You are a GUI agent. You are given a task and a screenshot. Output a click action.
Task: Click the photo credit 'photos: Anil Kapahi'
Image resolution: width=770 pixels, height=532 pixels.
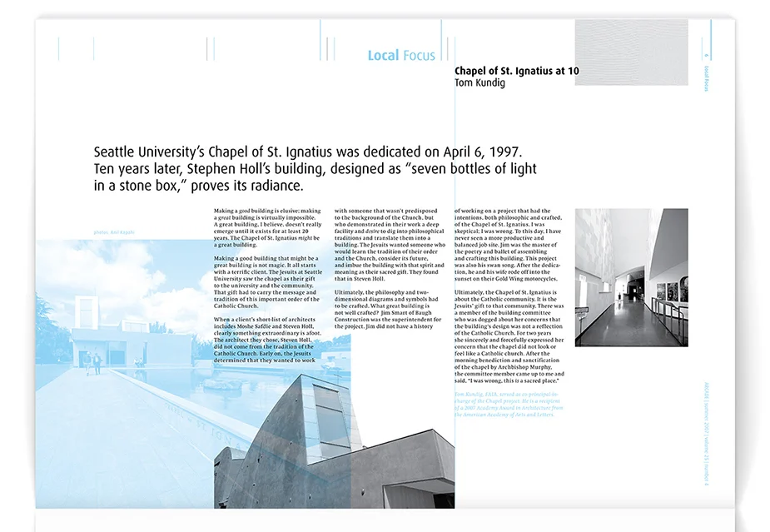[114, 232]
